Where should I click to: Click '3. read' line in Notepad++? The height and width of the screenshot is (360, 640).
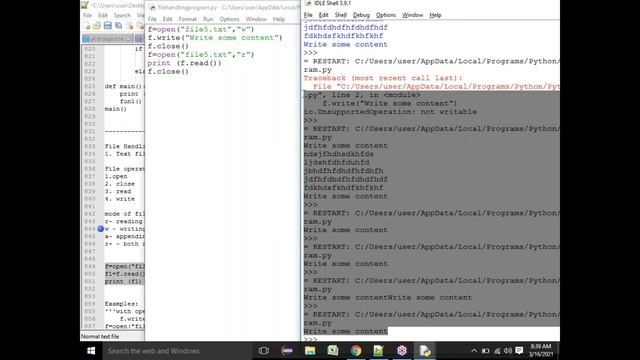[x=118, y=191]
